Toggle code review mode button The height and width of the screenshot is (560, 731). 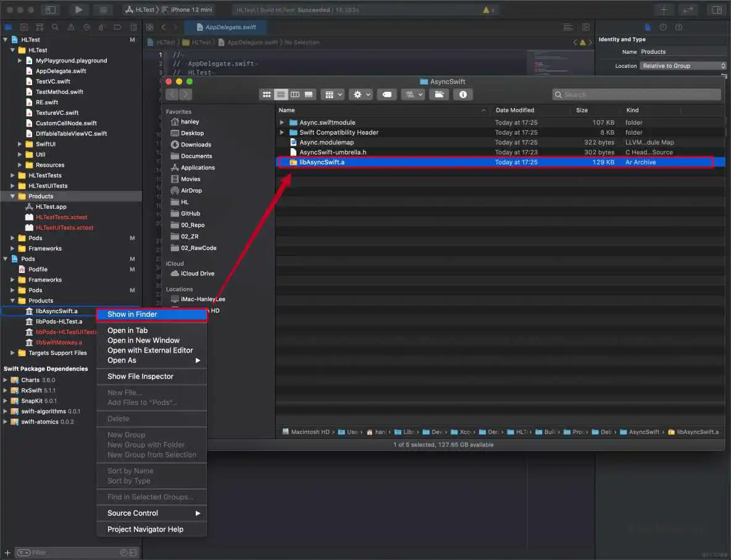[688, 10]
